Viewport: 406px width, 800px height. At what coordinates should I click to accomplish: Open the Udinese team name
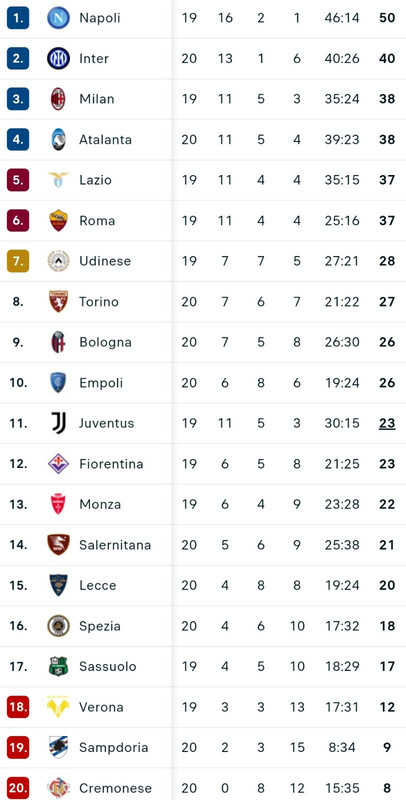pyautogui.click(x=105, y=261)
